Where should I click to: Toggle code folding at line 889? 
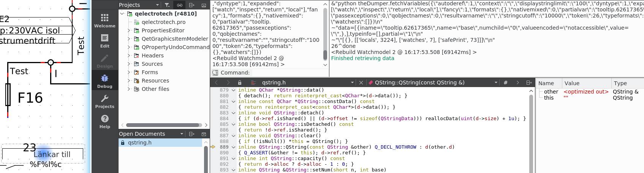click(234, 147)
